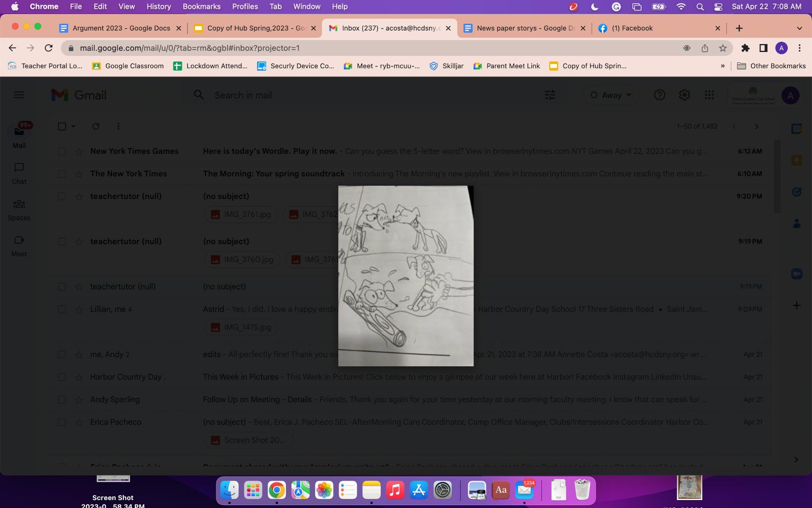Open Chrome three-dot menu

(x=800, y=48)
